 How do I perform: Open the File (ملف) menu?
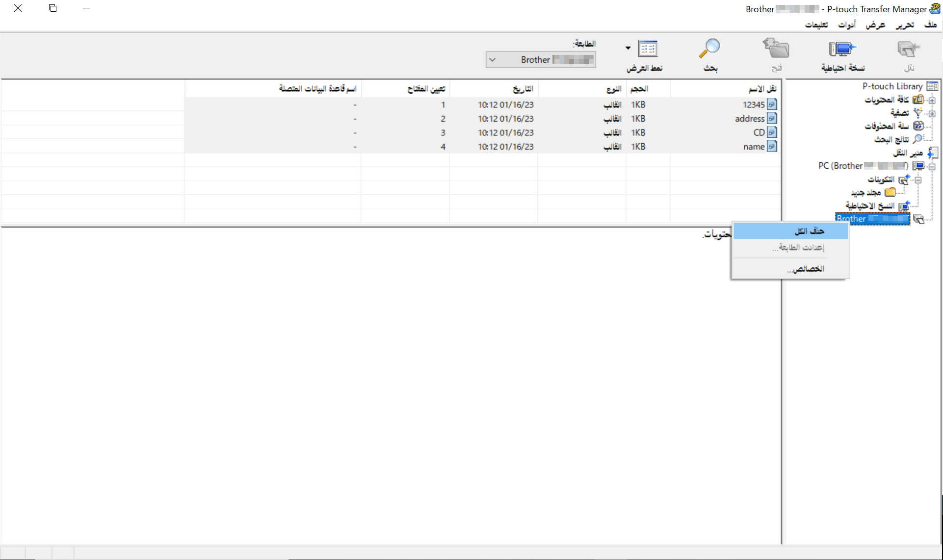(930, 25)
